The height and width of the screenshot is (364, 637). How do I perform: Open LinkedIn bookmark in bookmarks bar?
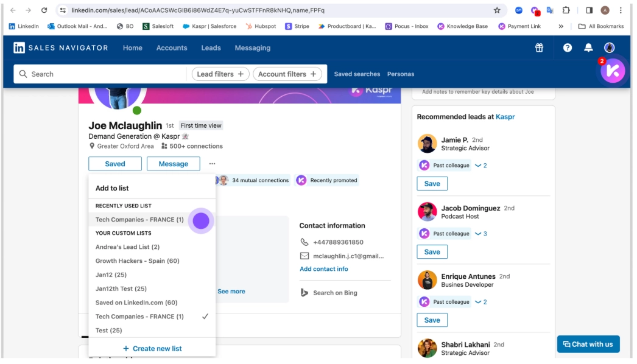coord(24,26)
